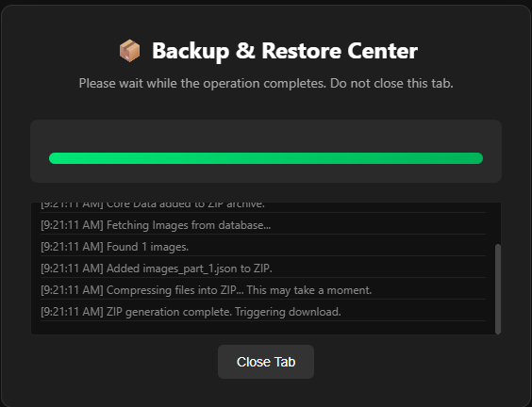Click the Close Tab button

(266, 362)
